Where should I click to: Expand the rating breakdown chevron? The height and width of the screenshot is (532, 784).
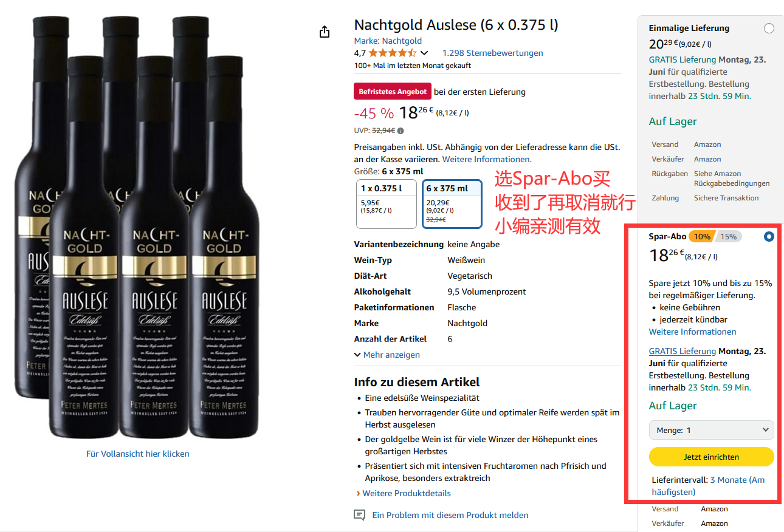[x=424, y=53]
